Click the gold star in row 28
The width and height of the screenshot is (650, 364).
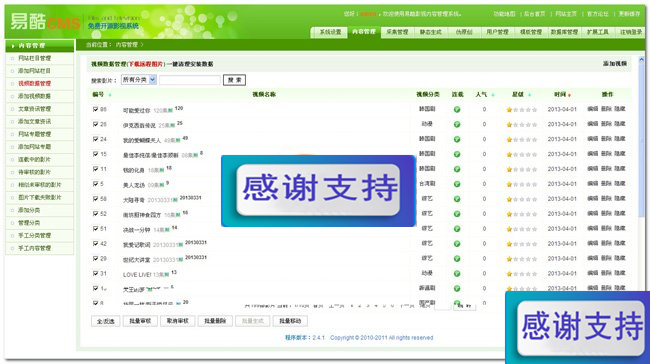(x=509, y=125)
